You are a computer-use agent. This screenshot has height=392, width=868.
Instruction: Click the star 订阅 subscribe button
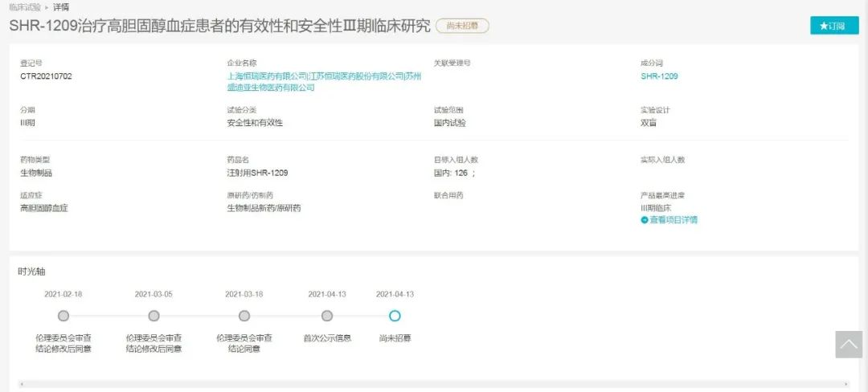click(833, 26)
